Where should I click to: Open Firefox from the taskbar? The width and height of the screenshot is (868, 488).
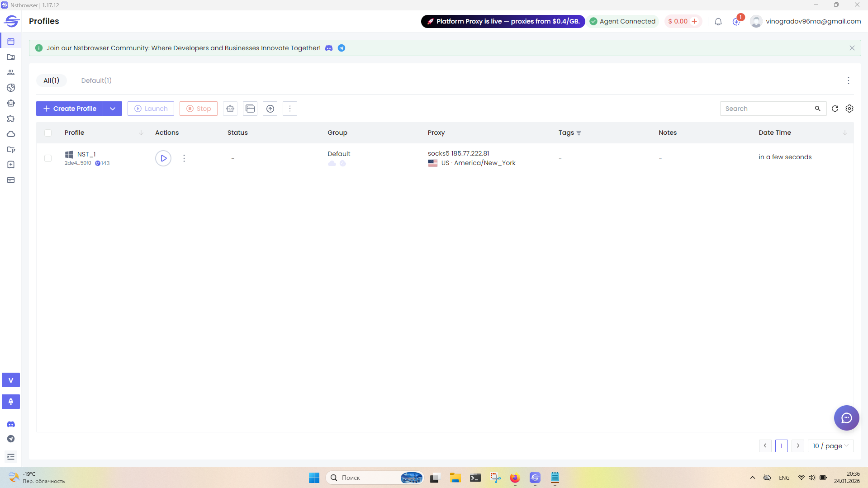[x=515, y=478]
